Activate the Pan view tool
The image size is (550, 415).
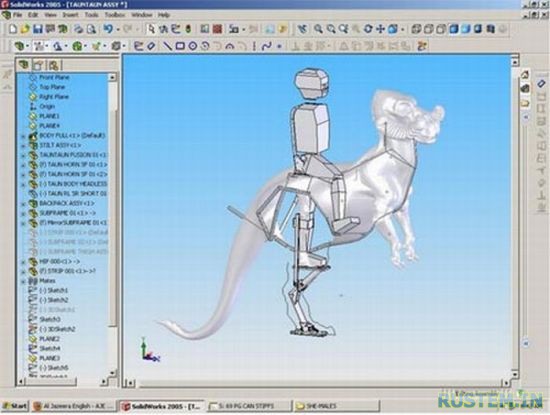[x=380, y=29]
